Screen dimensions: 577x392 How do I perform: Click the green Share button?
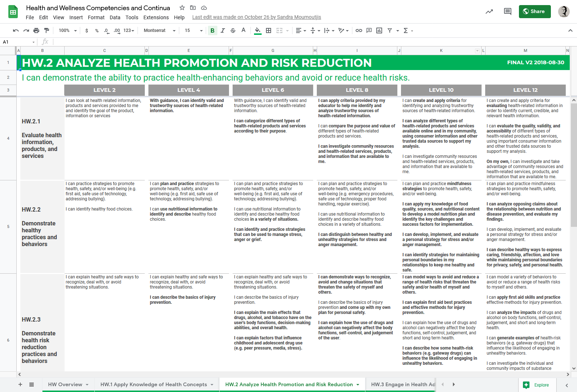pyautogui.click(x=535, y=12)
